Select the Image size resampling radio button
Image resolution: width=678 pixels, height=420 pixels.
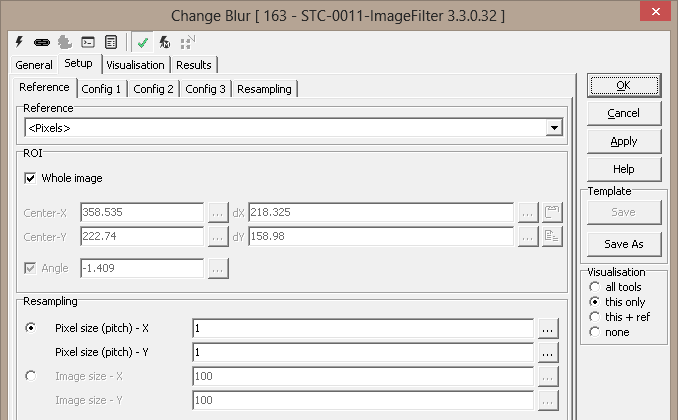30,376
